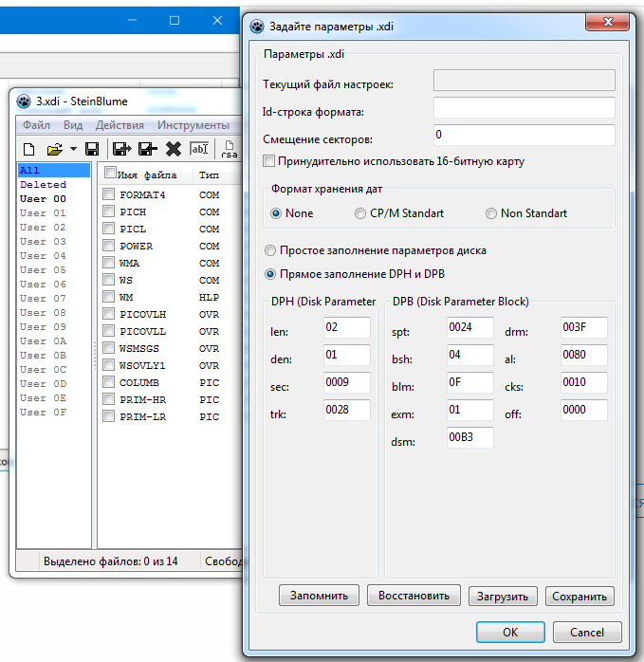Choose 'Простое заполнение параметров диска' option
The height and width of the screenshot is (662, 644).
270,251
